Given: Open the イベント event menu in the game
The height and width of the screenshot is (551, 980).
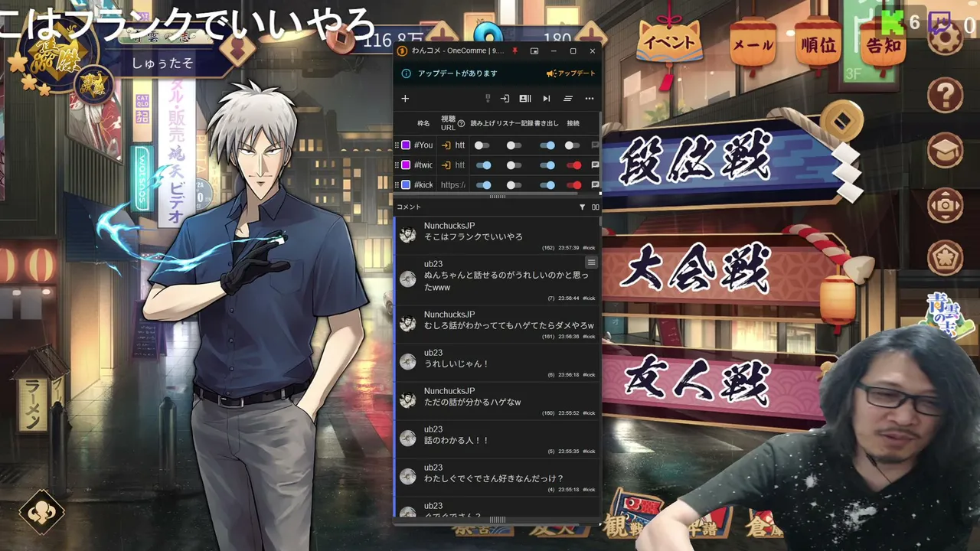Looking at the screenshot, I should [669, 44].
